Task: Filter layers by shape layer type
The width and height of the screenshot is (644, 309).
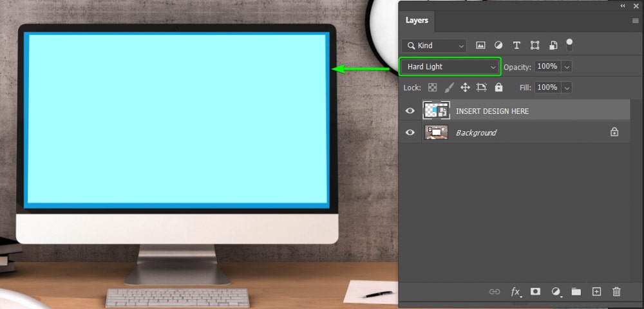Action: pyautogui.click(x=535, y=46)
